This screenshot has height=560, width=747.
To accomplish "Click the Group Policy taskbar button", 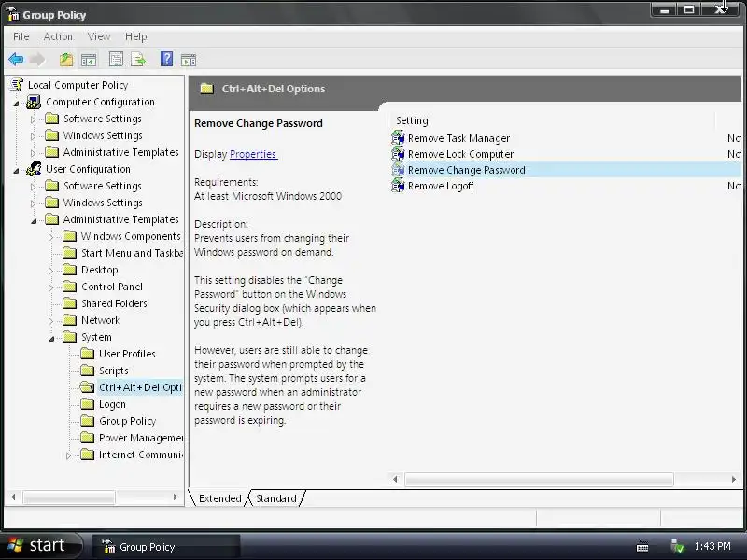I will coord(166,547).
